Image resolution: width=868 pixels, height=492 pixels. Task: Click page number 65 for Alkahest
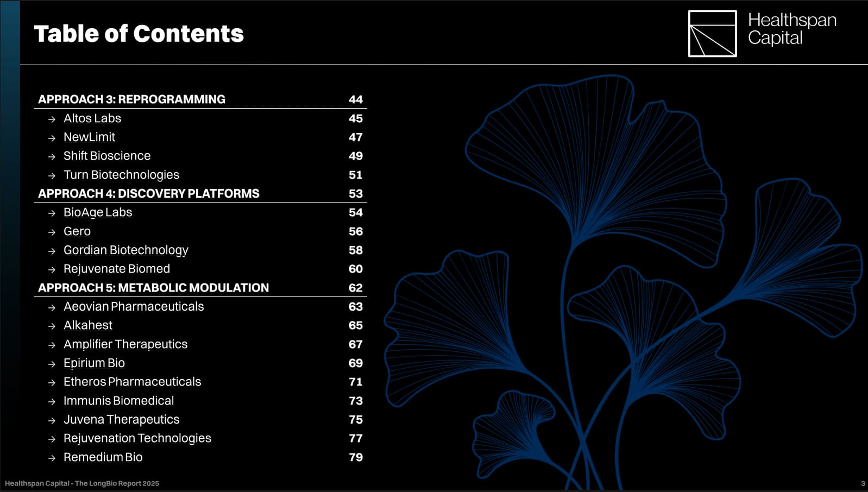(356, 325)
